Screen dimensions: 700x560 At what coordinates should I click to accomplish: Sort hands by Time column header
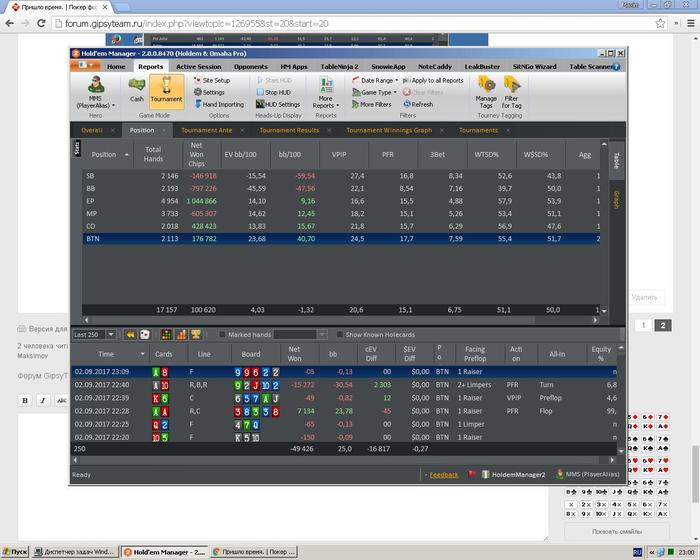(110, 354)
